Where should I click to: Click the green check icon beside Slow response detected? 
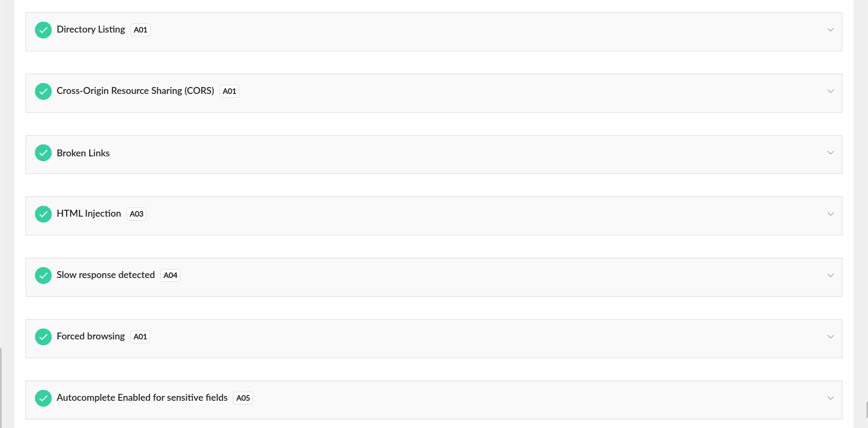click(43, 275)
